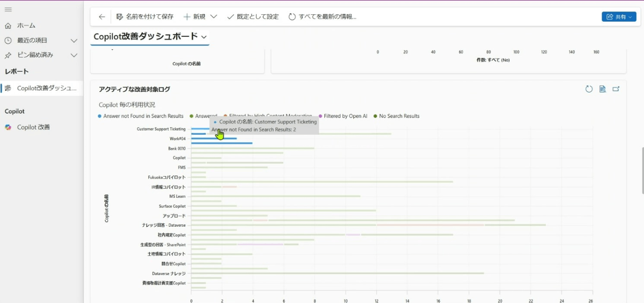The height and width of the screenshot is (303, 644).
Task: Click 'Fukuokaコパイロット' axis label
Action: (x=167, y=177)
